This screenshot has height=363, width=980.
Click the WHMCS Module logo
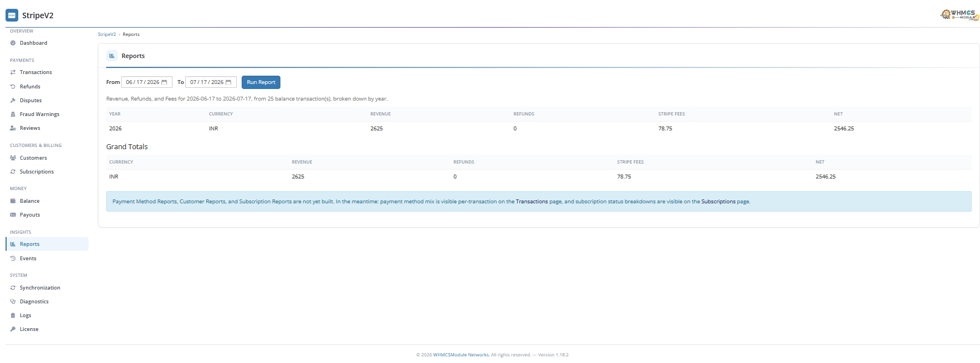(960, 15)
